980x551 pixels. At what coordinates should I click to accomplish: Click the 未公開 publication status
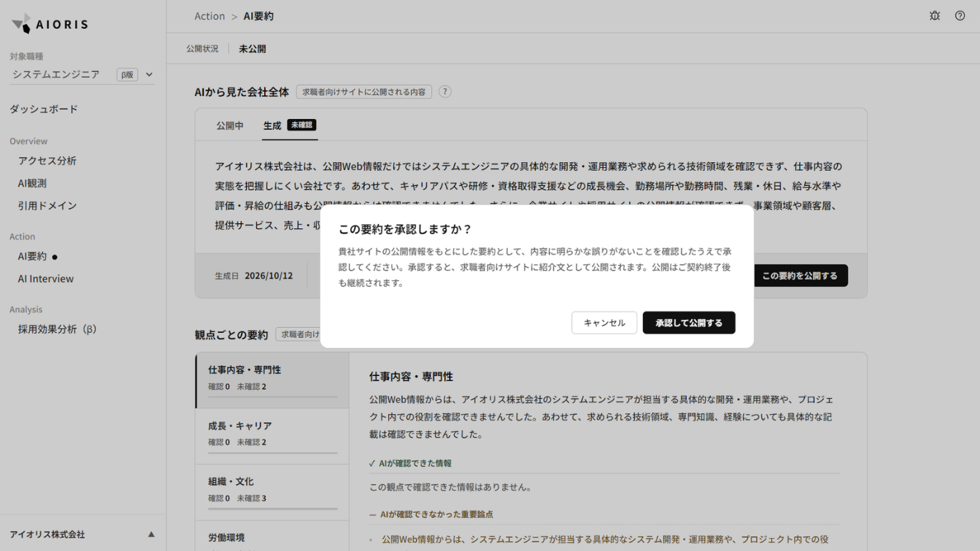[253, 49]
